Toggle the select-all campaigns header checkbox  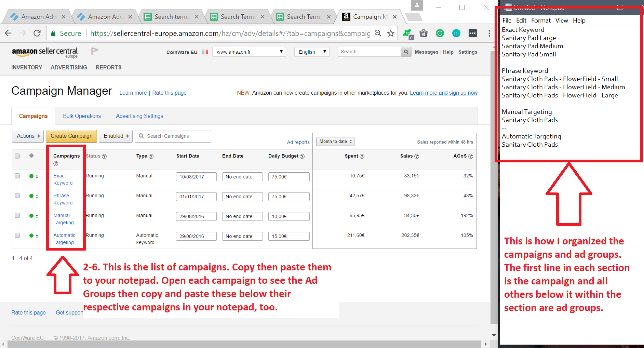[17, 156]
